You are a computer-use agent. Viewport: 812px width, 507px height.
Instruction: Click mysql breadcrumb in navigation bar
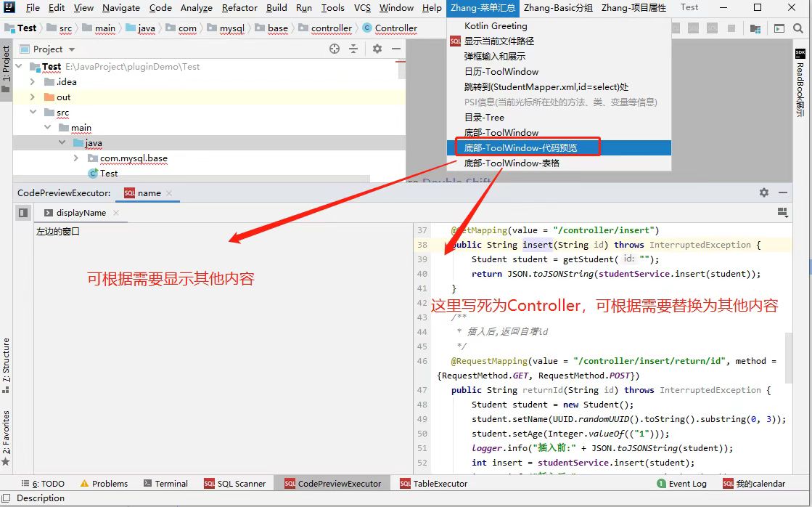coord(226,28)
